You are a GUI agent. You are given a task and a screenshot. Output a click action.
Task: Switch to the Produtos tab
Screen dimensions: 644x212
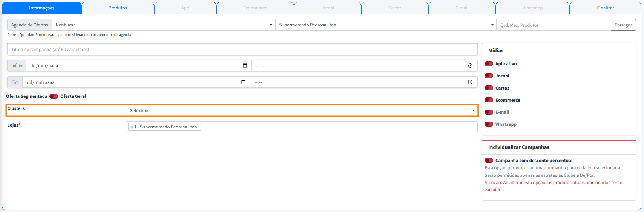click(x=118, y=8)
